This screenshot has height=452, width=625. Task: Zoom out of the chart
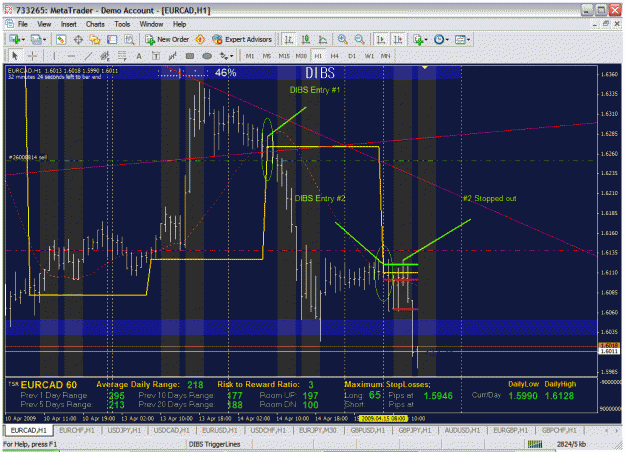pyautogui.click(x=360, y=39)
